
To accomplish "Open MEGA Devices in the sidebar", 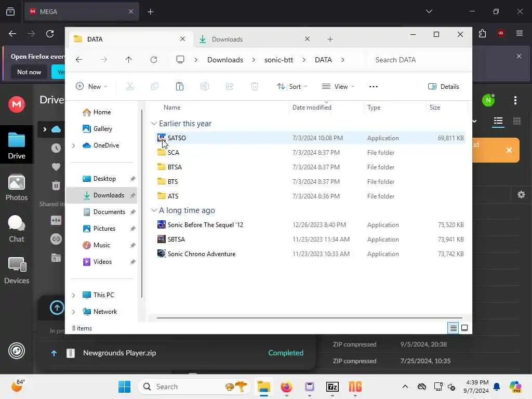I will (17, 270).
